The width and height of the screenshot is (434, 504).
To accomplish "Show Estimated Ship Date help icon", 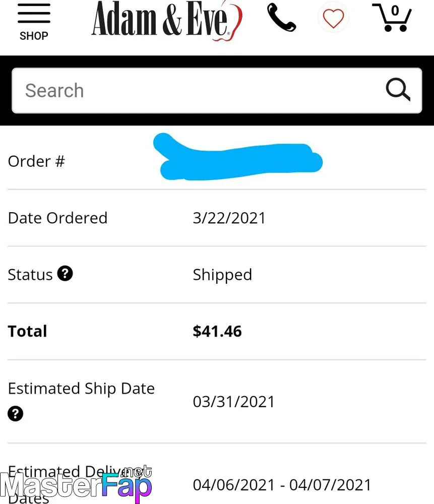I will 16,413.
